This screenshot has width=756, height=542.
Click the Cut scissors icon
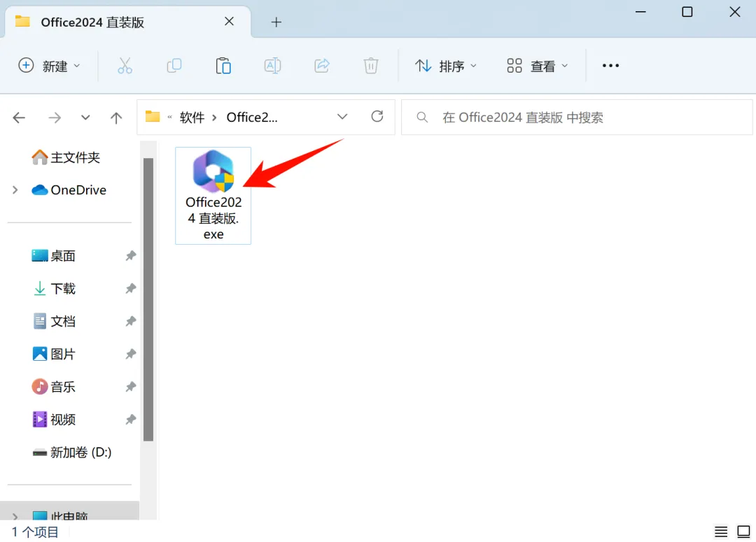(125, 66)
